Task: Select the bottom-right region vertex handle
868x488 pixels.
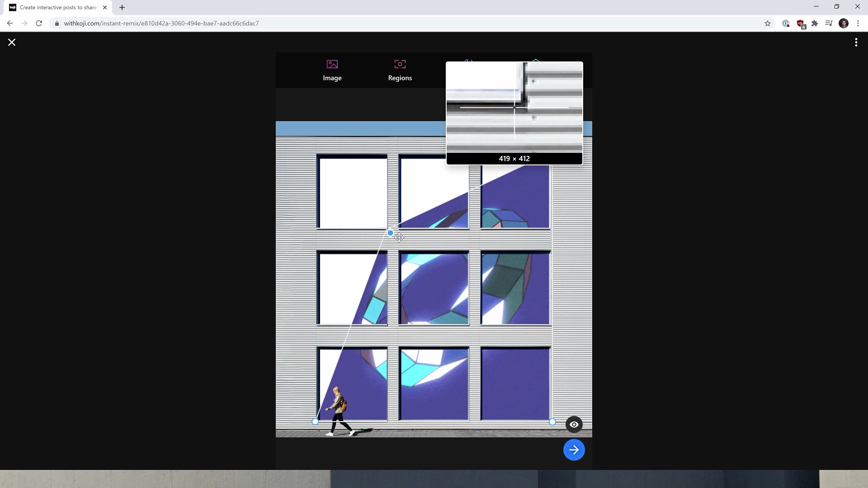Action: 552,422
